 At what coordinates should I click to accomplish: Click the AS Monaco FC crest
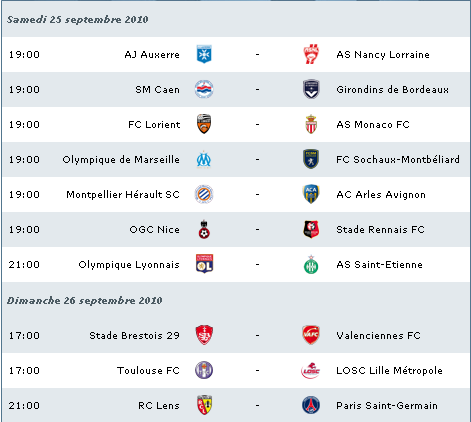(311, 124)
